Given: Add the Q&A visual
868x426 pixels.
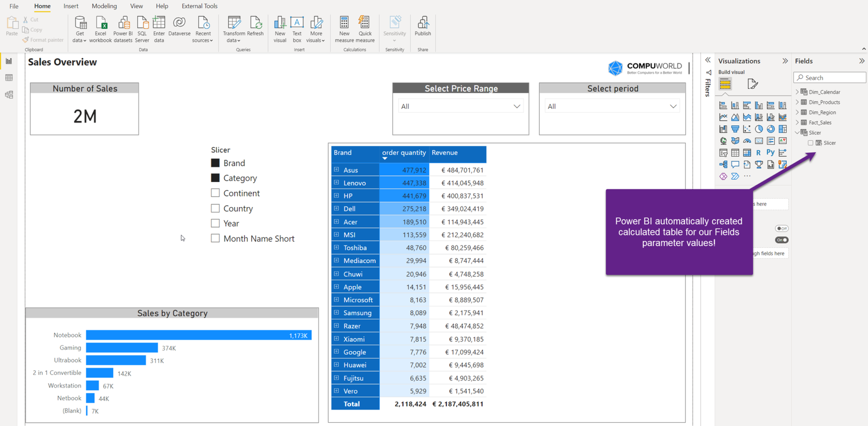Looking at the screenshot, I should [735, 164].
